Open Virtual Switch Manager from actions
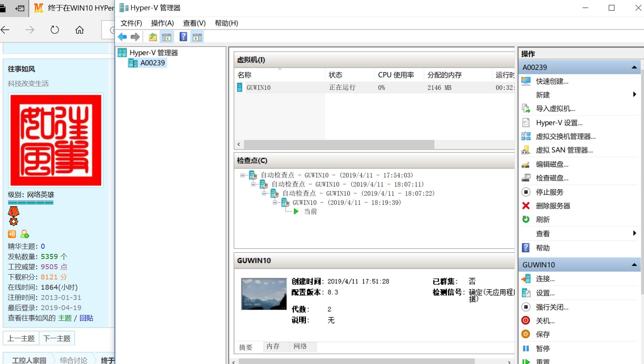644x364 pixels. coord(565,136)
